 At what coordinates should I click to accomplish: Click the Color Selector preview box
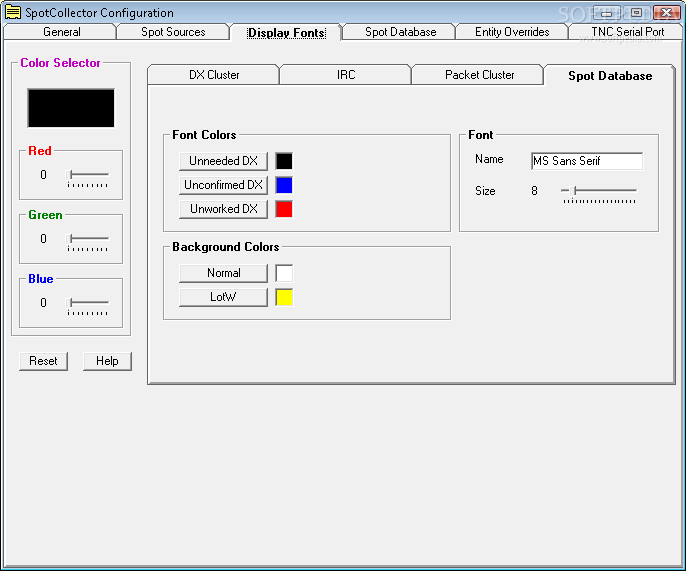tap(71, 108)
